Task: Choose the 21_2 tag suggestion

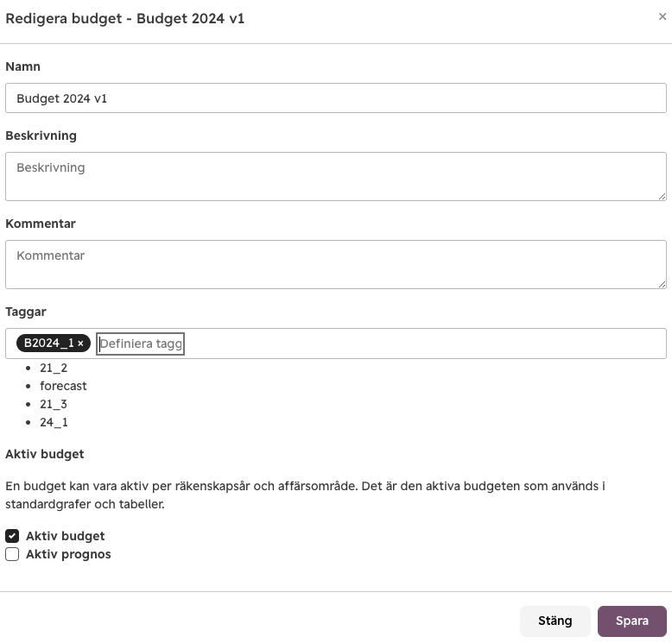Action: point(54,368)
